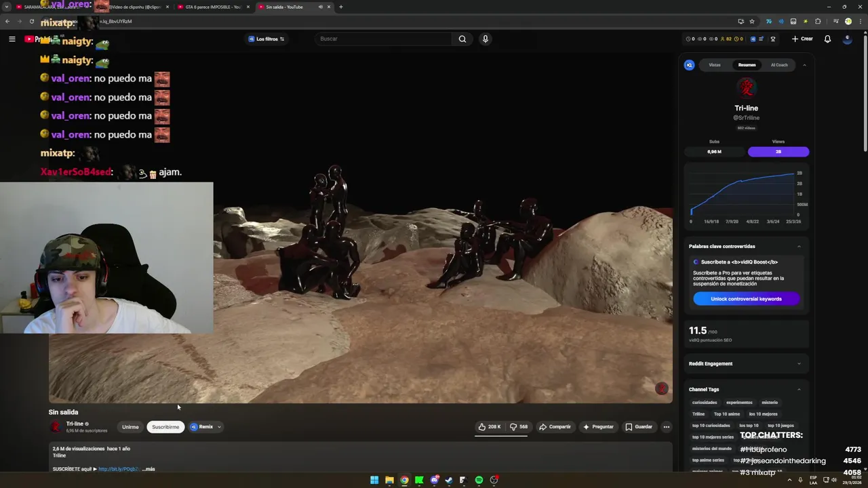Start voice search with the microphone icon
Image resolution: width=868 pixels, height=488 pixels.
coord(485,39)
